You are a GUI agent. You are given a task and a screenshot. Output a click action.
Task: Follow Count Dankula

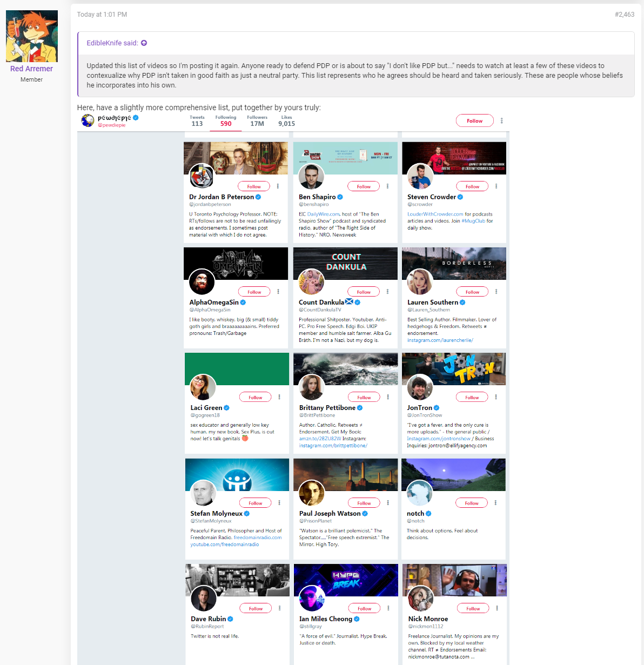pyautogui.click(x=364, y=292)
